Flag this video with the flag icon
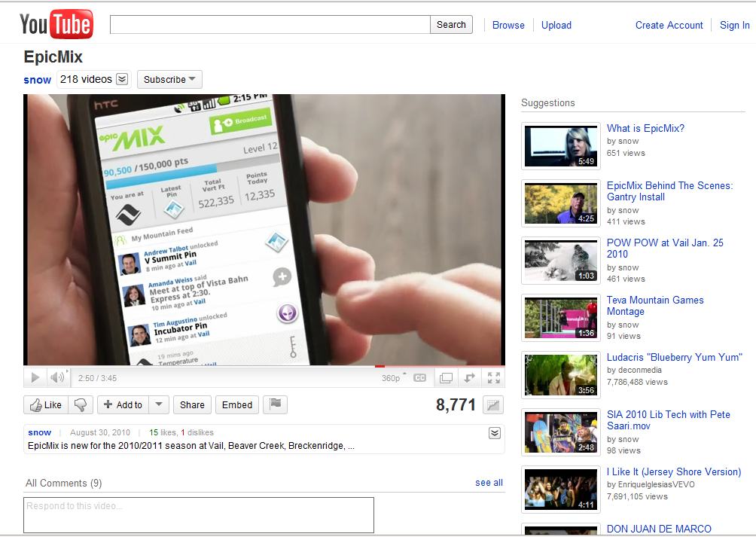 (276, 404)
